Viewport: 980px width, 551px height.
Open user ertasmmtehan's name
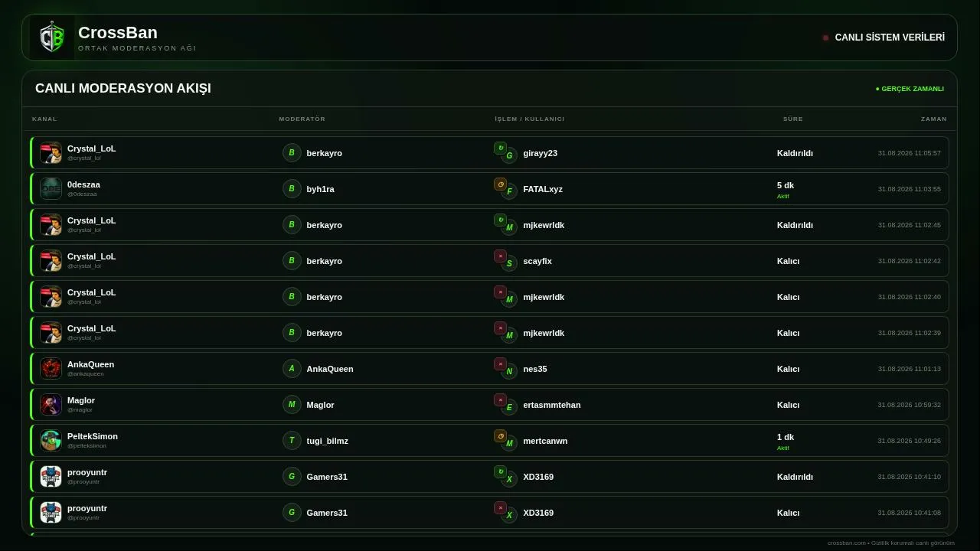point(552,405)
